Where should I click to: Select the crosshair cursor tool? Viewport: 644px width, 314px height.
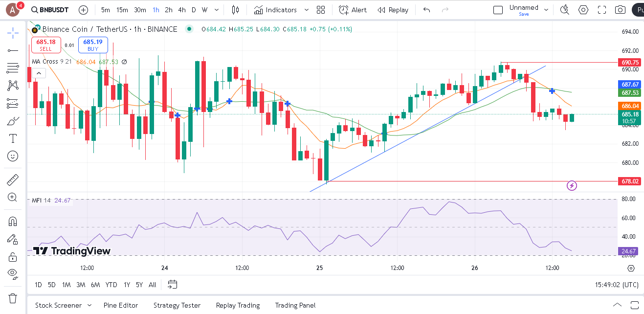pyautogui.click(x=13, y=33)
